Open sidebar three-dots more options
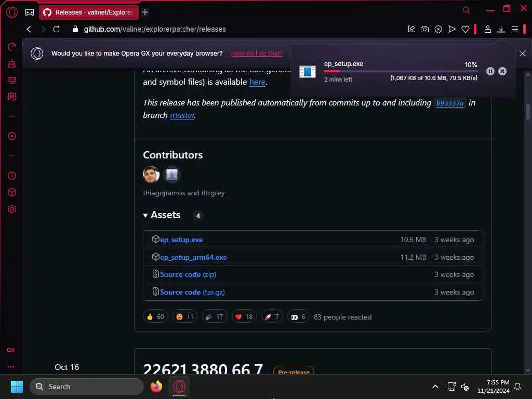Viewport: 532px width, 399px height. click(x=11, y=367)
